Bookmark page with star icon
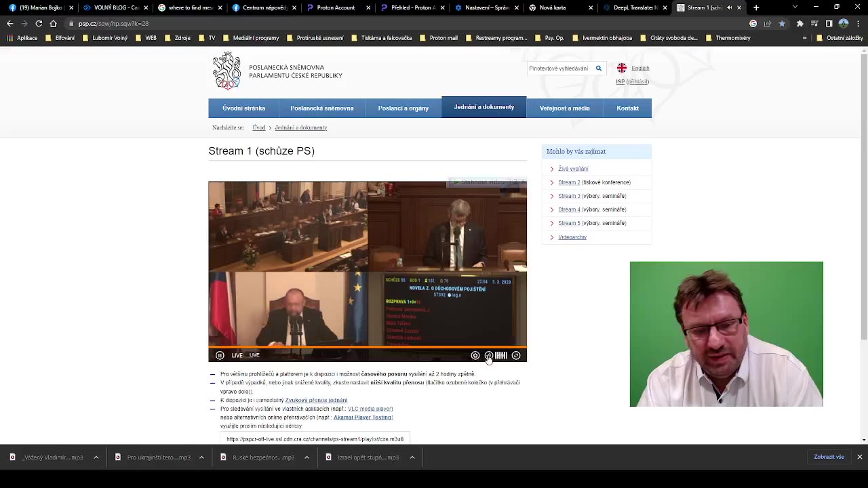Image resolution: width=868 pixels, height=488 pixels. pyautogui.click(x=782, y=23)
